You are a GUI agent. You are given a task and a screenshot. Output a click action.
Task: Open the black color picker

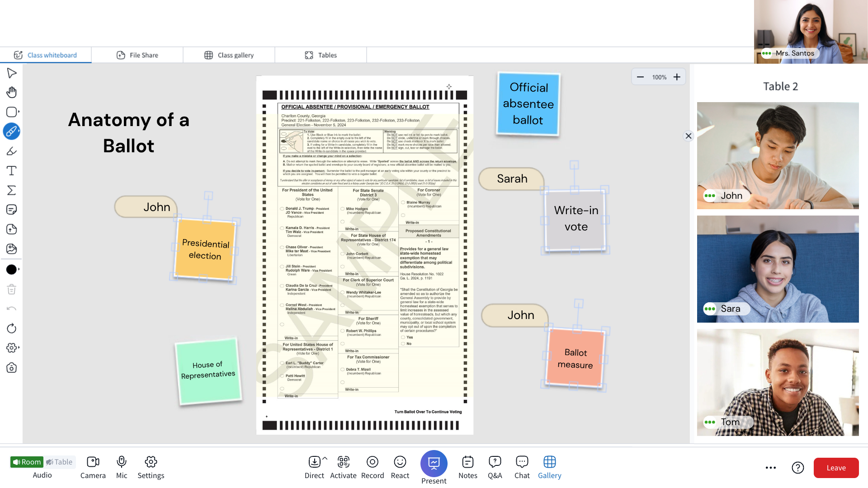click(12, 269)
